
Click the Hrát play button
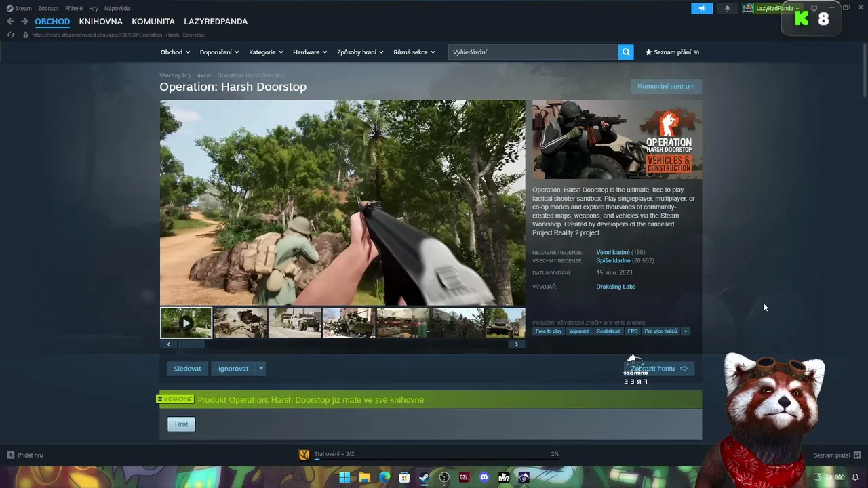coord(181,424)
